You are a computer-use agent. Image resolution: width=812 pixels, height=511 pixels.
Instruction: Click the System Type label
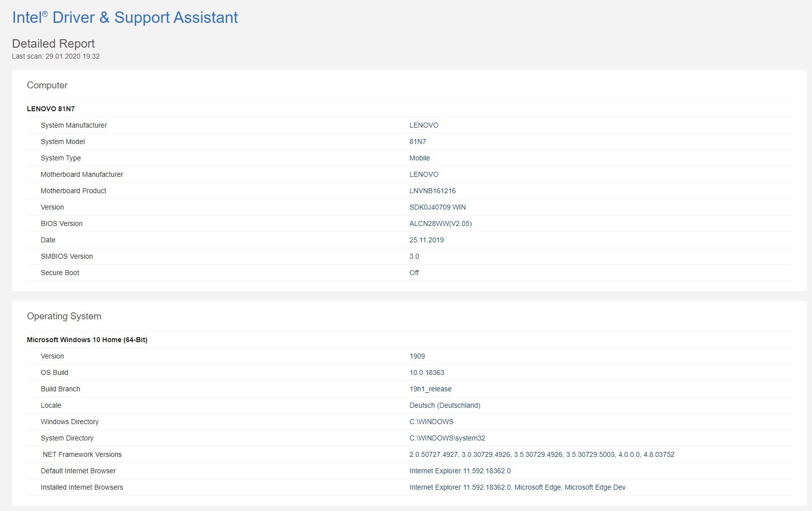tap(61, 158)
